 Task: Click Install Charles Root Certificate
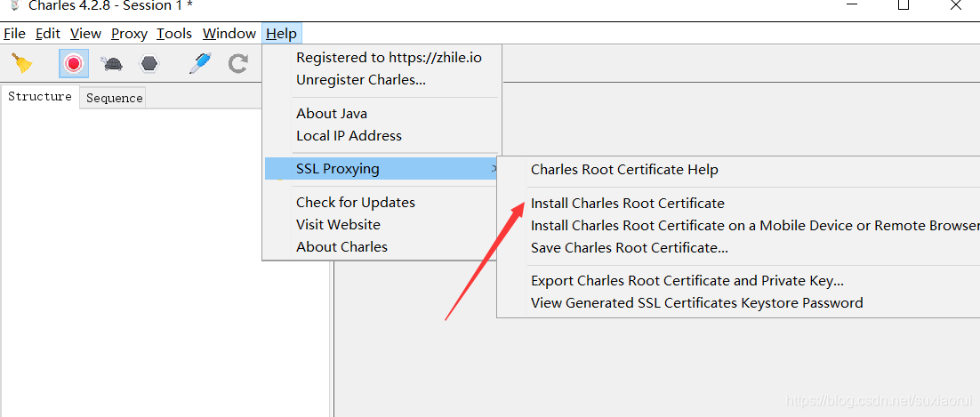(628, 204)
